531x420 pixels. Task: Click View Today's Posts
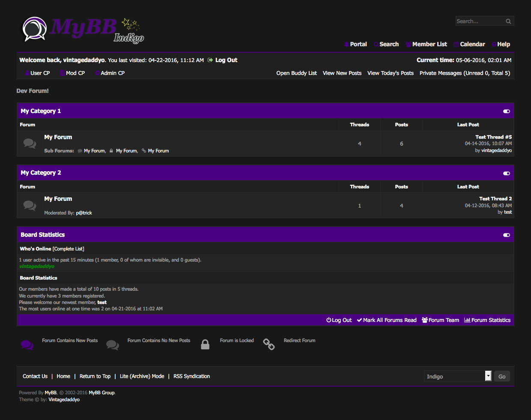click(391, 73)
